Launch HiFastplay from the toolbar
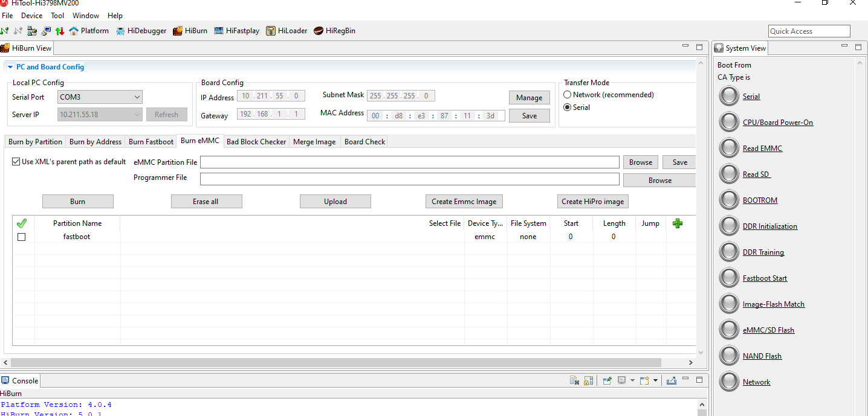This screenshot has width=868, height=416. tap(236, 31)
